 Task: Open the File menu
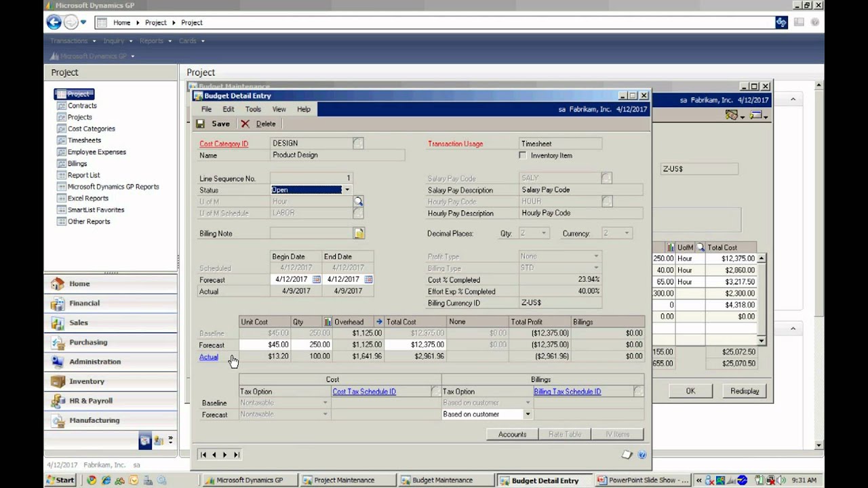(206, 109)
